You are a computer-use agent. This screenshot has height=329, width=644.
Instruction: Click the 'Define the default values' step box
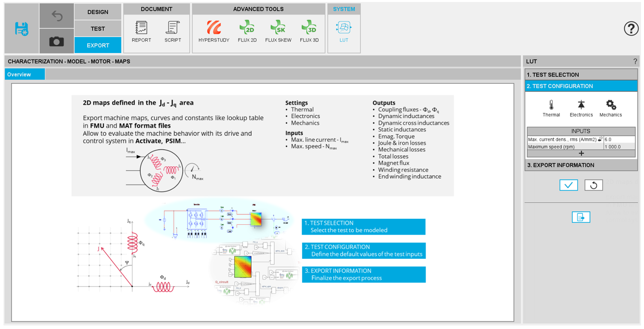pos(364,250)
